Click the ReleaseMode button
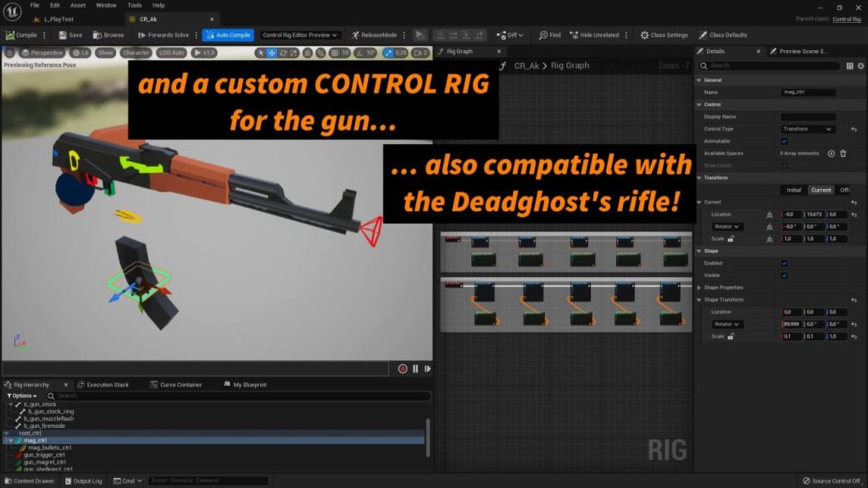 pos(374,35)
